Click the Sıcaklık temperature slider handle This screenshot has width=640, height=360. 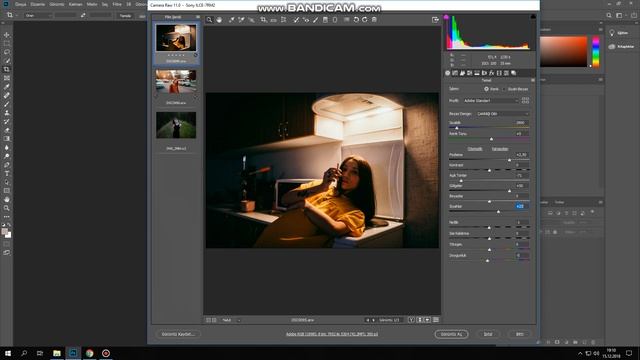pyautogui.click(x=456, y=128)
